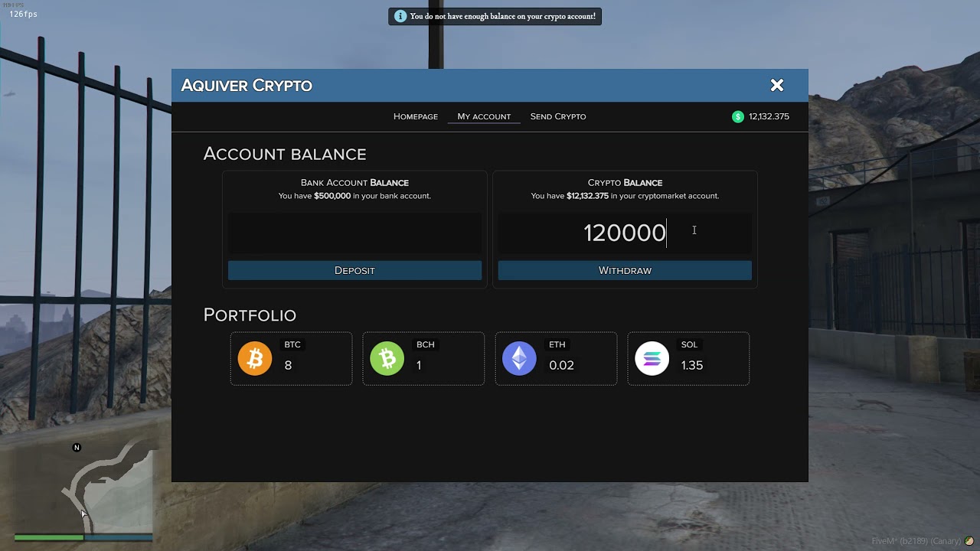Select the SOL portfolio card
Image resolution: width=980 pixels, height=551 pixels.
coord(688,358)
